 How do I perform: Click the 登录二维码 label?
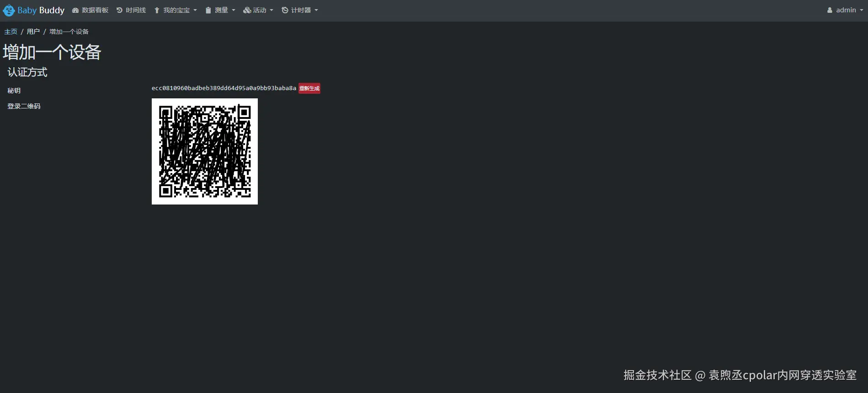(x=24, y=106)
